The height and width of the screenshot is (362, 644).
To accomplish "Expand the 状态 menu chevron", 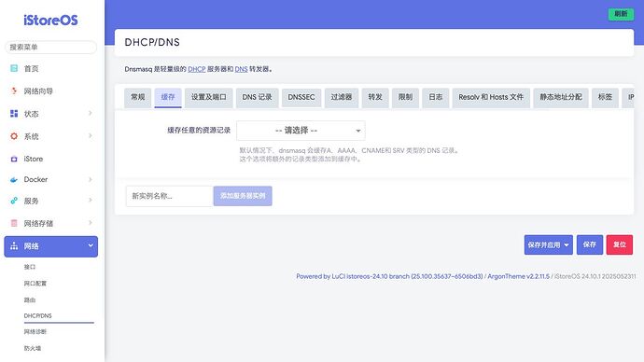I will [90, 113].
